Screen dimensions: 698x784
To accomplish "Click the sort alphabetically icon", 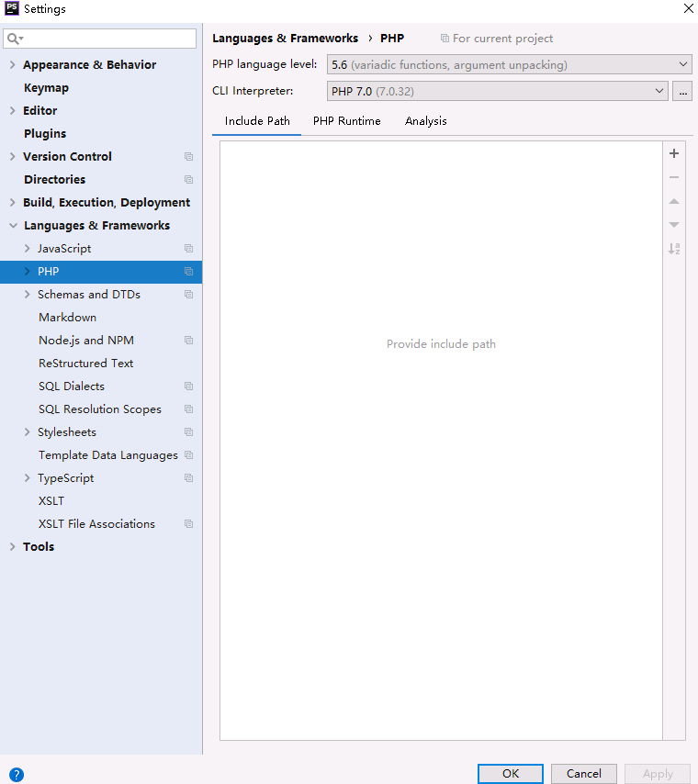I will (674, 249).
